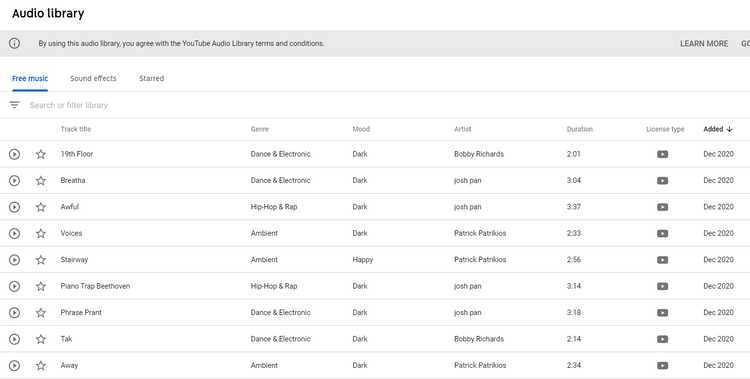Play the track Tak
Screen dimensions: 750x379
14,339
